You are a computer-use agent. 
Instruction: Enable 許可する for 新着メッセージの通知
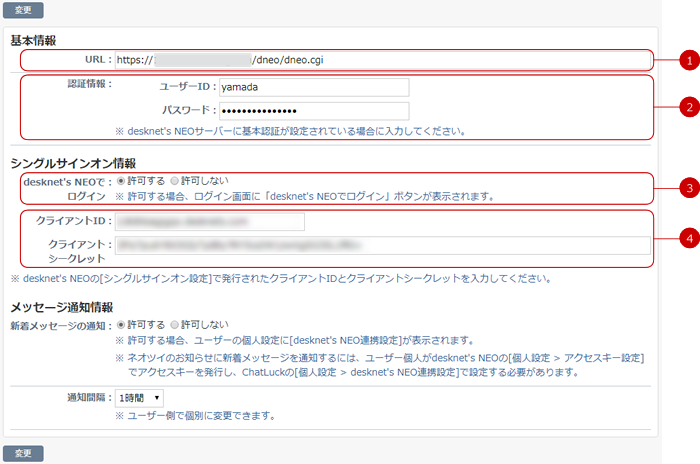(x=122, y=325)
